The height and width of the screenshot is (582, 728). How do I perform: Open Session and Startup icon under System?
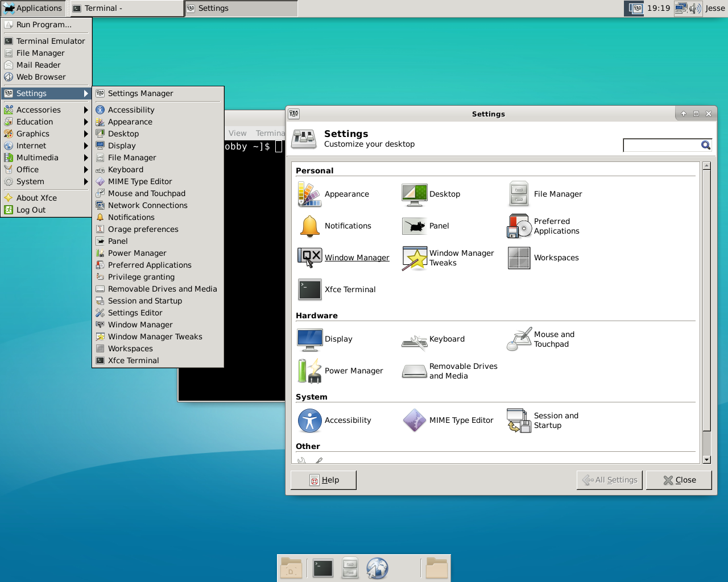519,421
